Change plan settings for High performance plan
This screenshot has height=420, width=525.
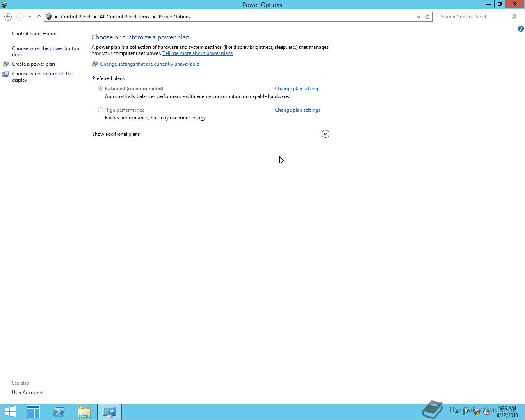tap(297, 110)
